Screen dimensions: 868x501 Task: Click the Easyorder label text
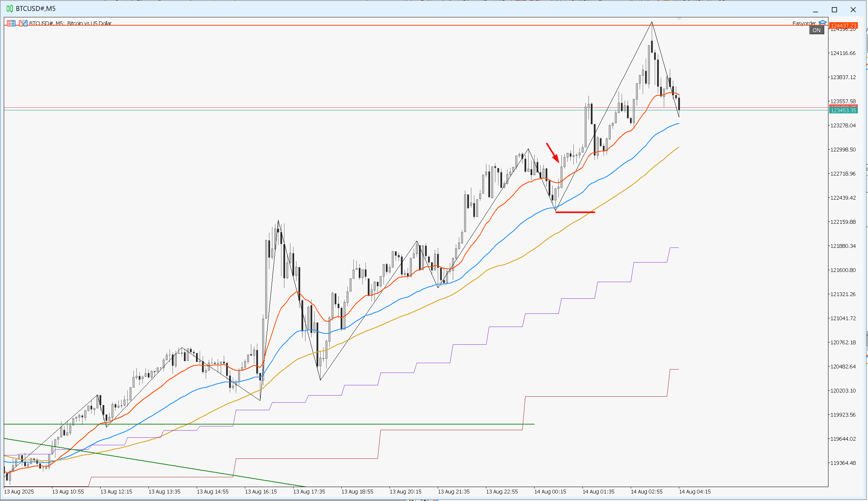point(804,23)
